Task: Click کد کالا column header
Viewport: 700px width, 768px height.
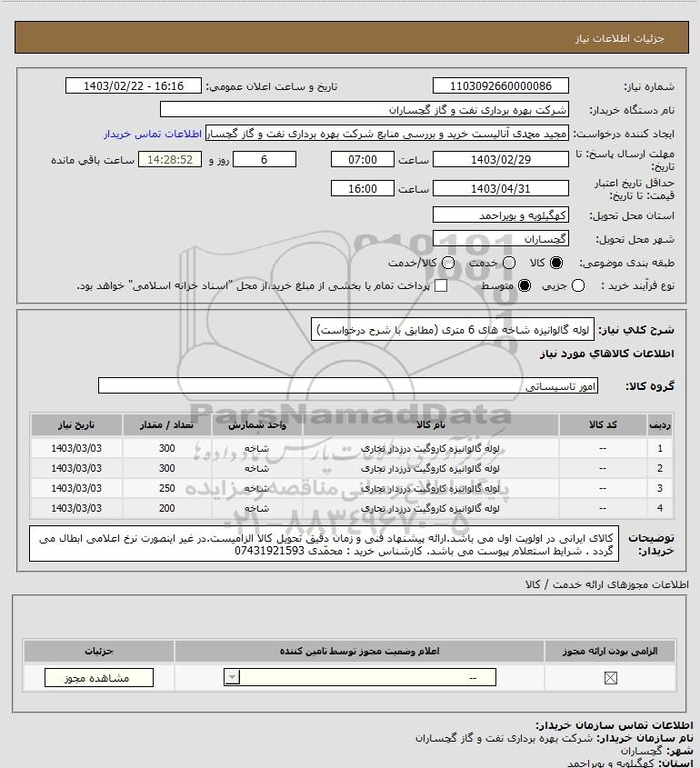Action: (x=603, y=424)
